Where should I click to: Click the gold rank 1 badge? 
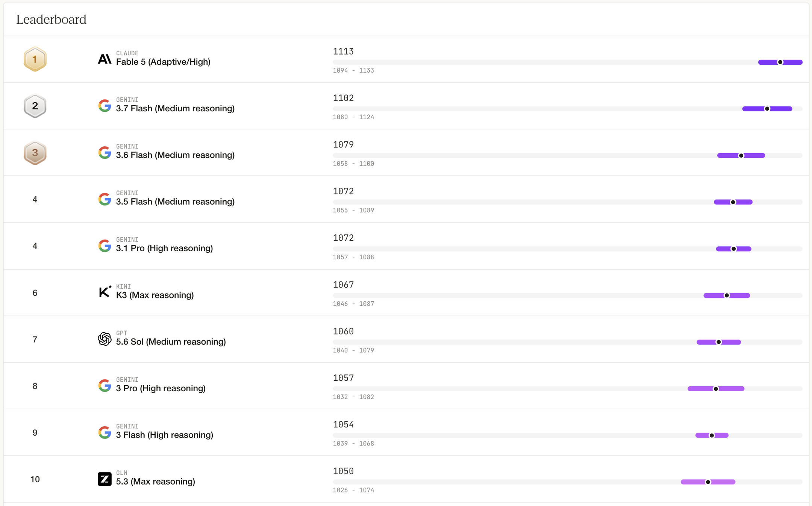tap(35, 59)
